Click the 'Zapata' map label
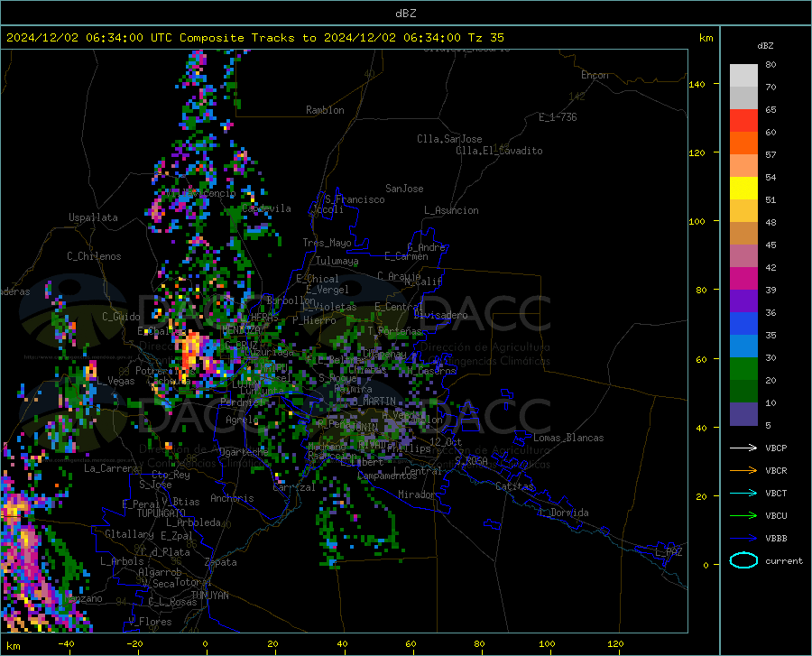 coord(221,562)
